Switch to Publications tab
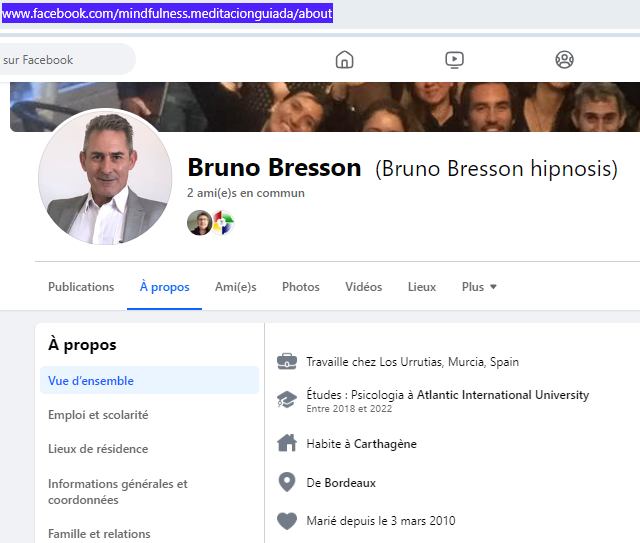640x543 pixels. pos(81,287)
